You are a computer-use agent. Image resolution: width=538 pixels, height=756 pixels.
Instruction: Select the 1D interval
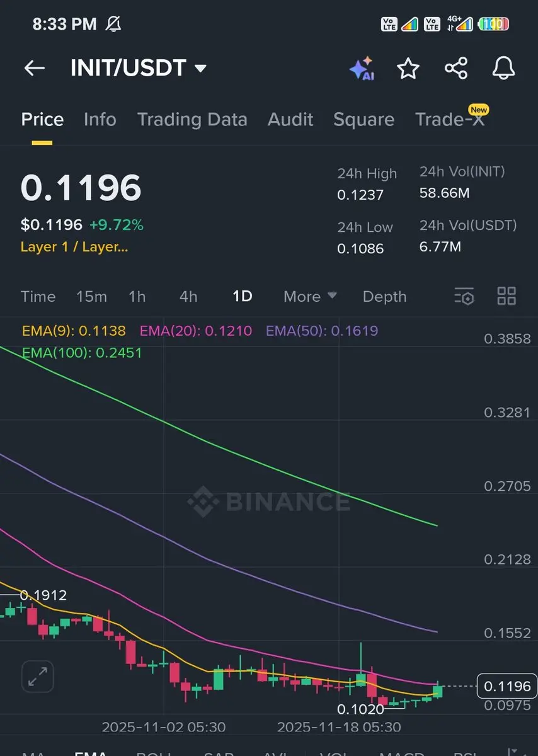(243, 297)
